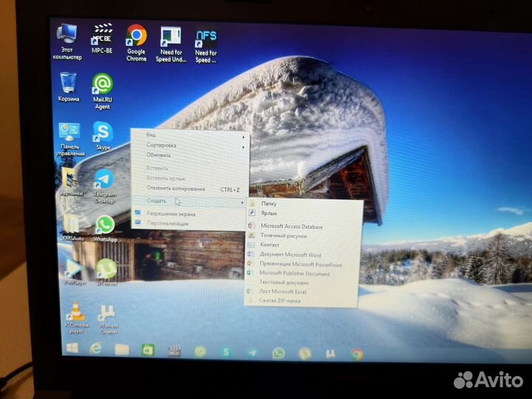Select the VLC media player shortcut
Screen dimensions: 532x399
(x=76, y=318)
